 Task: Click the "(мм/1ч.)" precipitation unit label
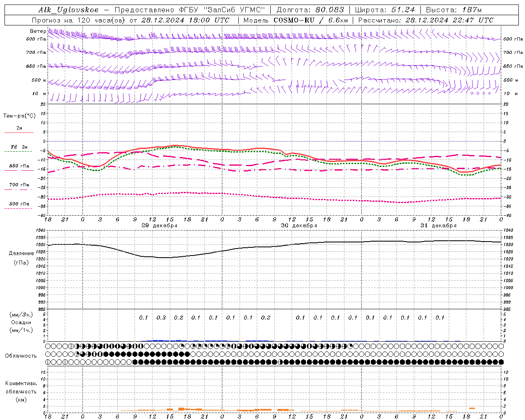pyautogui.click(x=21, y=330)
